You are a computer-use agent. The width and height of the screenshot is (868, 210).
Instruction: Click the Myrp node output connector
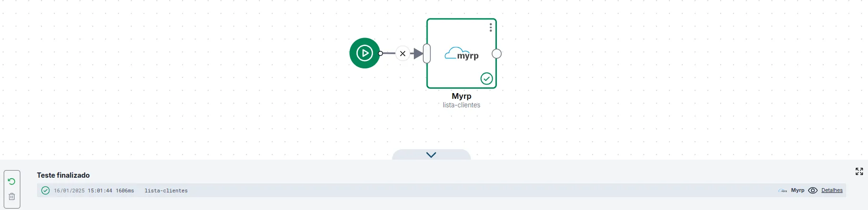(496, 54)
